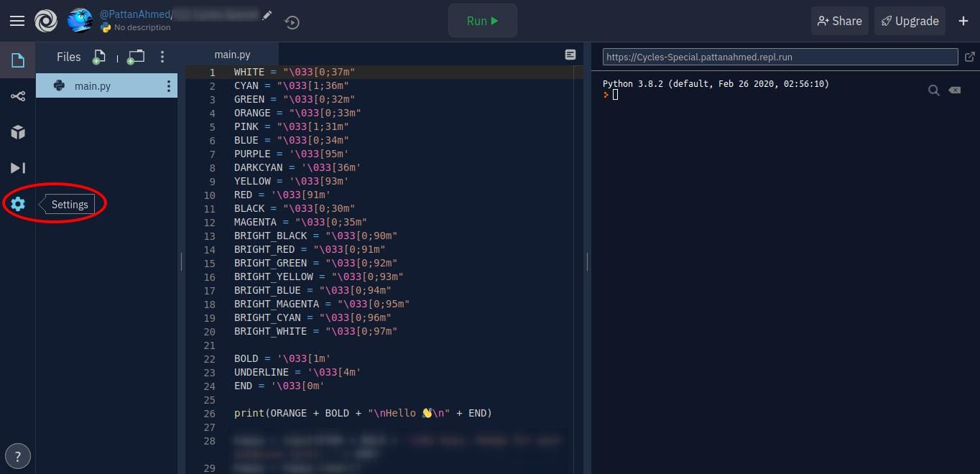
Task: Run the program with the Run button
Action: (x=483, y=21)
